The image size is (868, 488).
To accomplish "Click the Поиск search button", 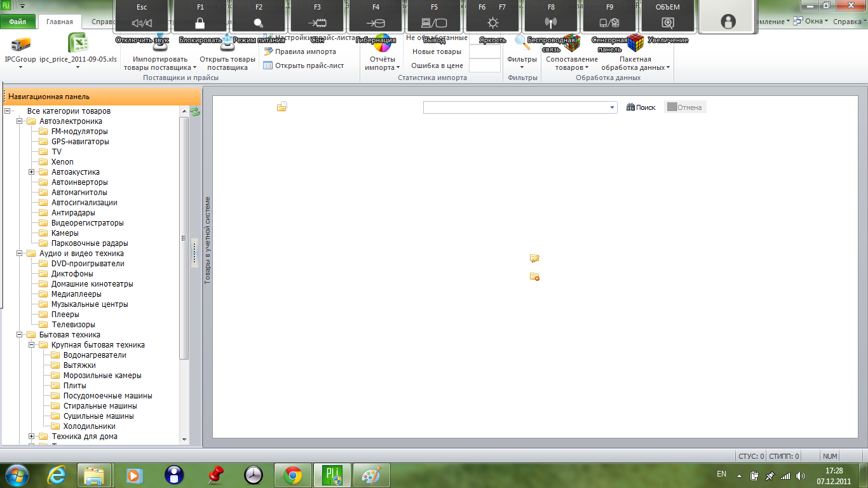I will tap(641, 107).
